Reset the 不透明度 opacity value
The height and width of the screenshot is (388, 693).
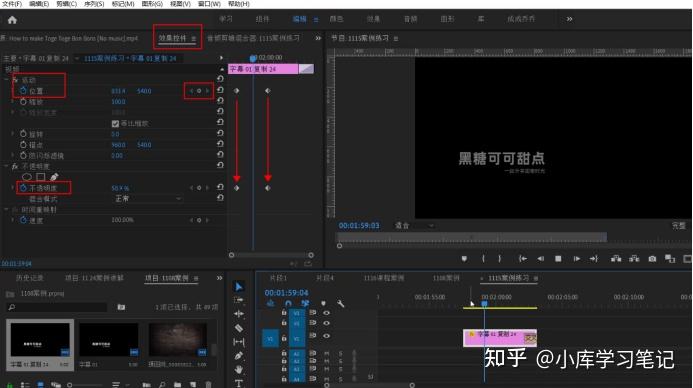(220, 187)
